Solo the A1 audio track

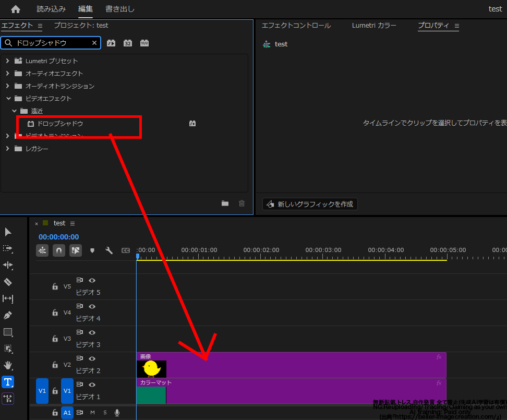[105, 413]
